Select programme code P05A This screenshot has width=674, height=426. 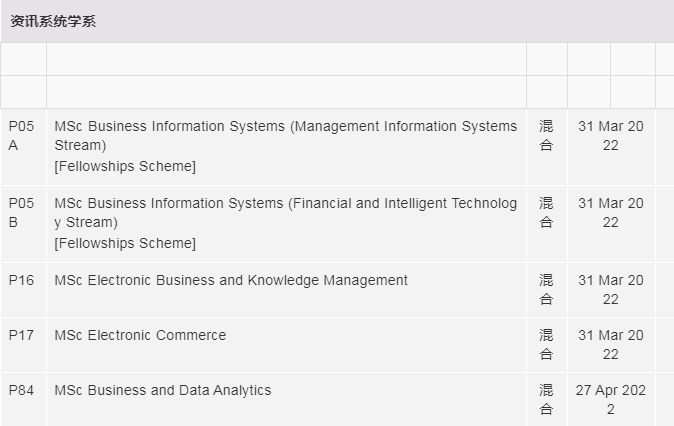pyautogui.click(x=21, y=135)
